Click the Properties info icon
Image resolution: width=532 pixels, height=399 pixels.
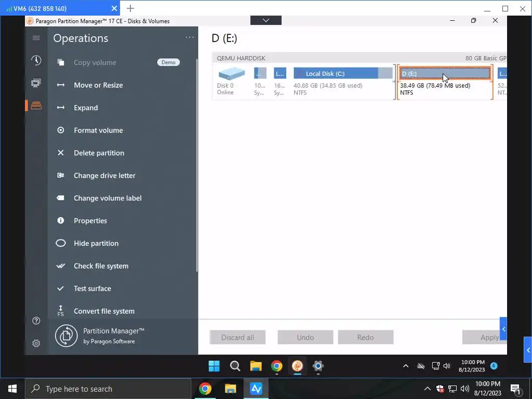(x=61, y=220)
